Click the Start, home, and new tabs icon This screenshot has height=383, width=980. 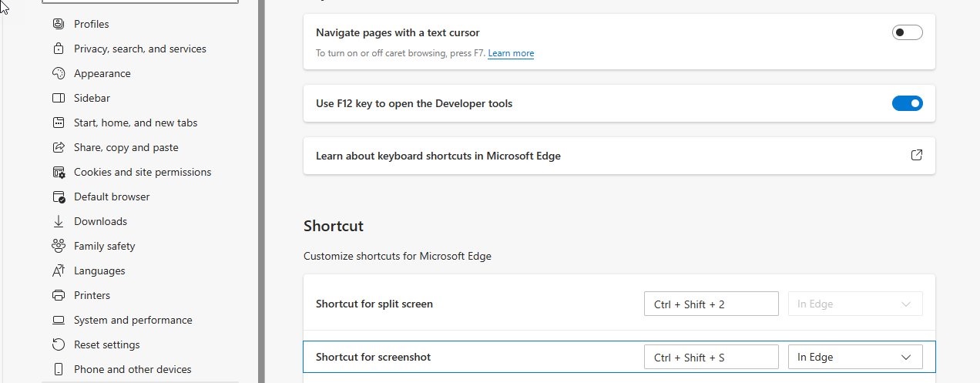point(58,123)
